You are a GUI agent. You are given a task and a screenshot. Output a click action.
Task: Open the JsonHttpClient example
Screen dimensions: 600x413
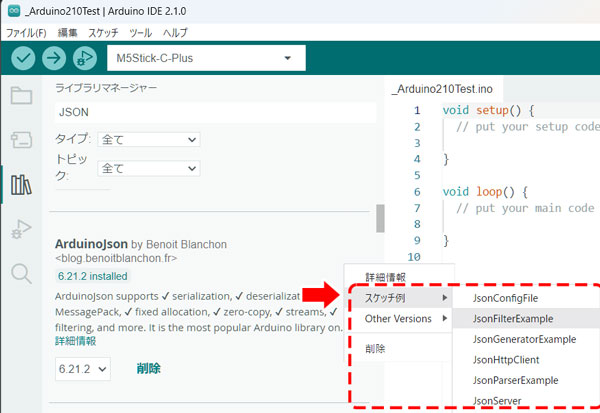(506, 360)
